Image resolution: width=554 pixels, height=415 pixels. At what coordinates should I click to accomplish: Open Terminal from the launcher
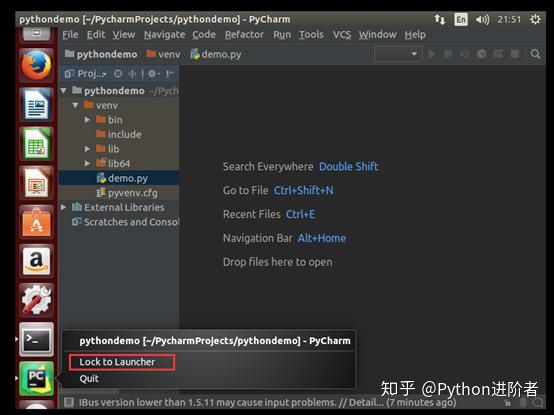[36, 339]
